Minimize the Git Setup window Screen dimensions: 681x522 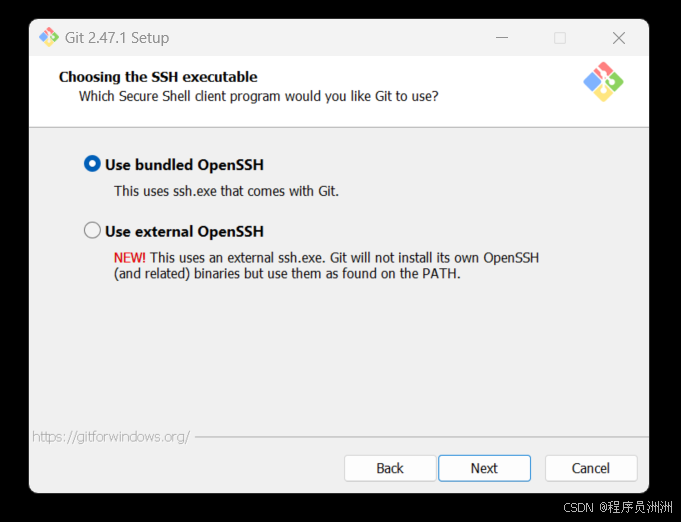pos(502,38)
